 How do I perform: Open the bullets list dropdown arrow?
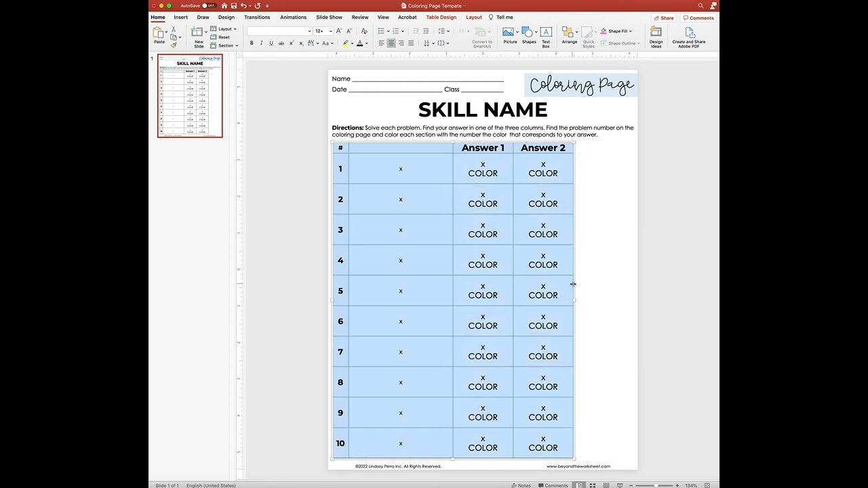pyautogui.click(x=389, y=31)
